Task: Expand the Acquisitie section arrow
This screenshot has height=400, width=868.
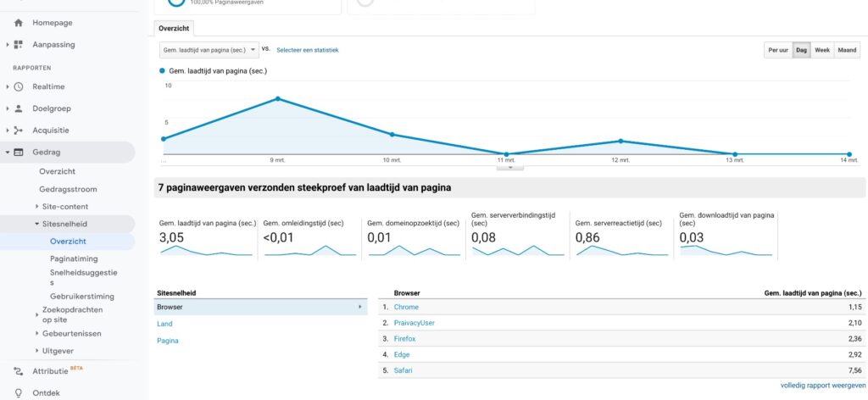Action: pyautogui.click(x=7, y=131)
